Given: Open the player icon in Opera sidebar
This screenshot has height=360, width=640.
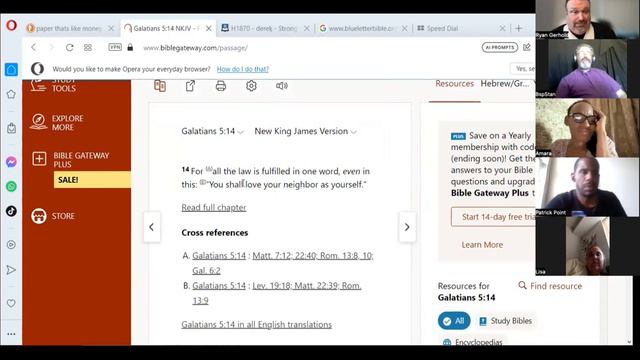Looking at the screenshot, I should coord(11,244).
